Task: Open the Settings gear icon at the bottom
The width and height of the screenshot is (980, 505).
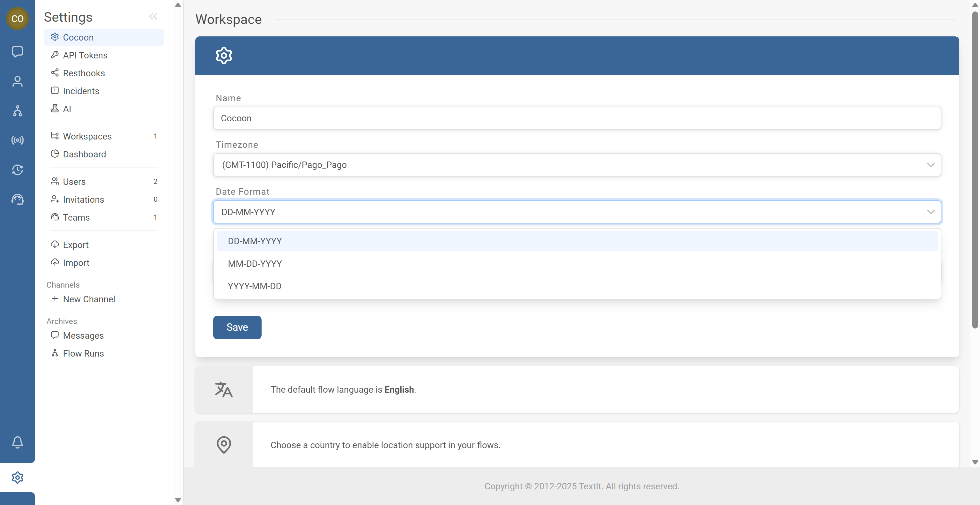Action: [x=18, y=478]
